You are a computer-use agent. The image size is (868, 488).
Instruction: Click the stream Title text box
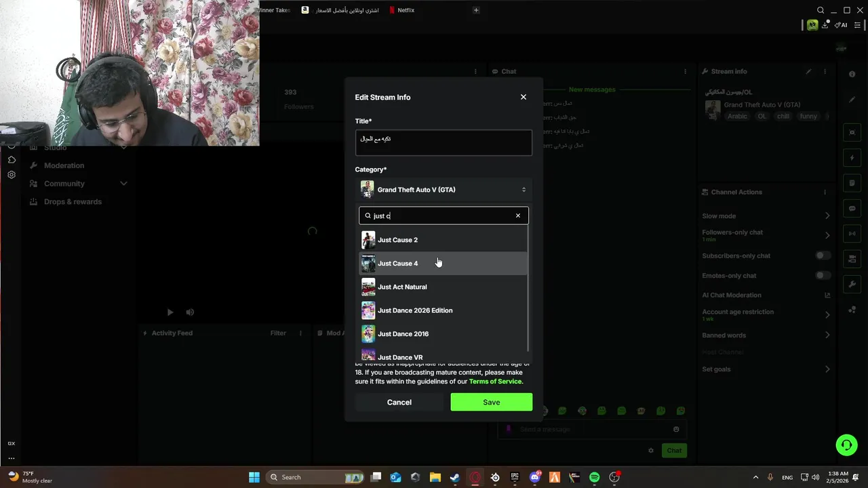click(443, 143)
